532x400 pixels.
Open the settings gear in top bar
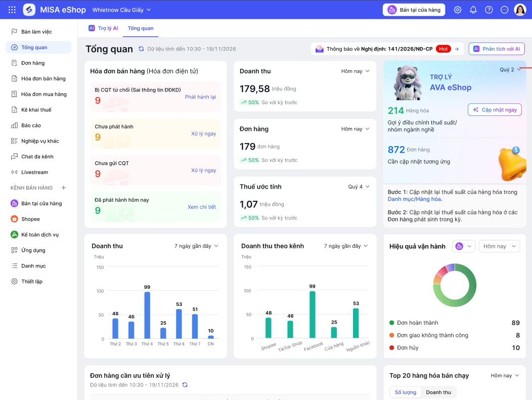pos(458,10)
